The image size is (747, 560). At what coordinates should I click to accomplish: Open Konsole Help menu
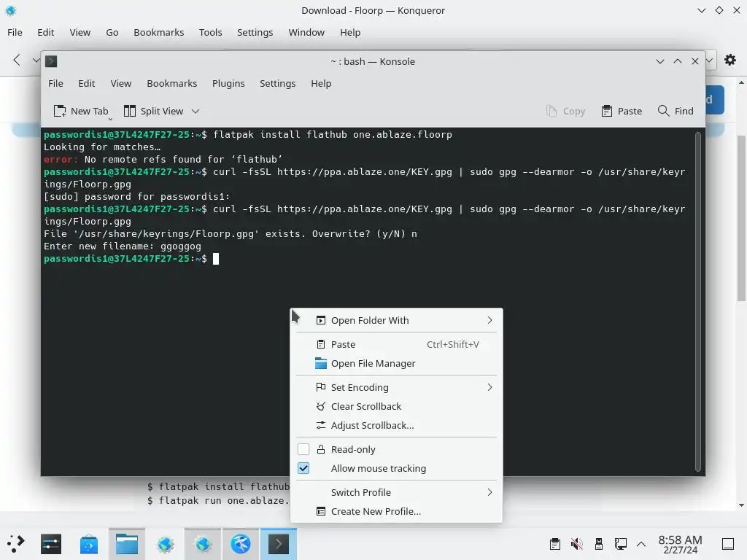point(321,83)
